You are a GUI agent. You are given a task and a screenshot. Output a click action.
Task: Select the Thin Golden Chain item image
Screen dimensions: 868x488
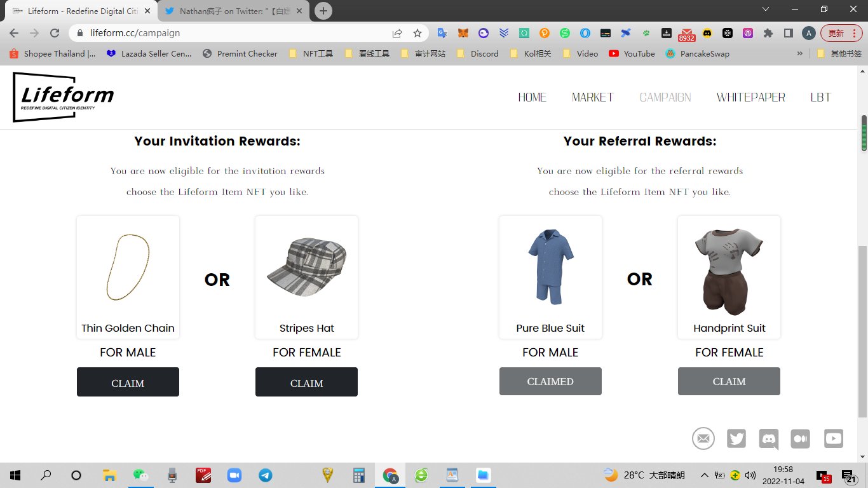128,268
